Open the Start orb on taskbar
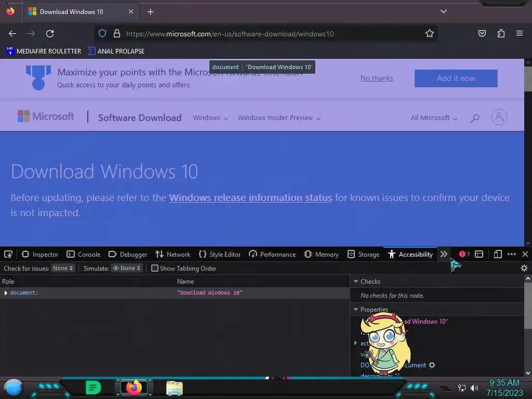Image resolution: width=532 pixels, height=399 pixels. coord(14,388)
